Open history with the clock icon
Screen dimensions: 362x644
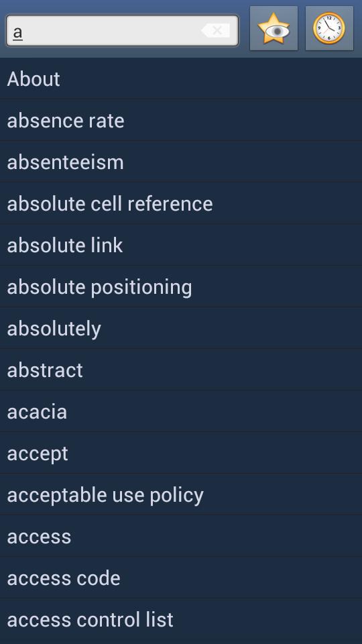tap(329, 28)
